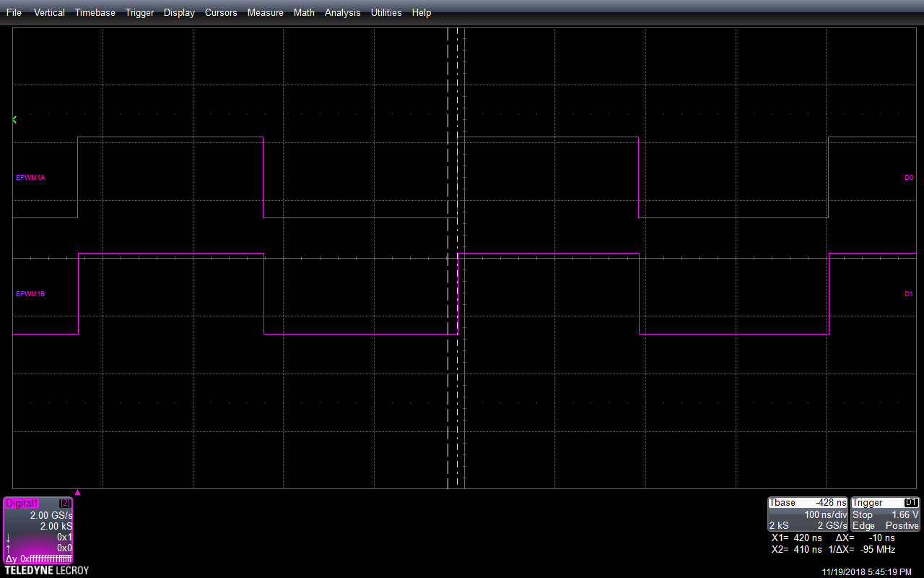This screenshot has height=578, width=924.
Task: Click the Edge Positive trigger type text
Action: point(886,526)
